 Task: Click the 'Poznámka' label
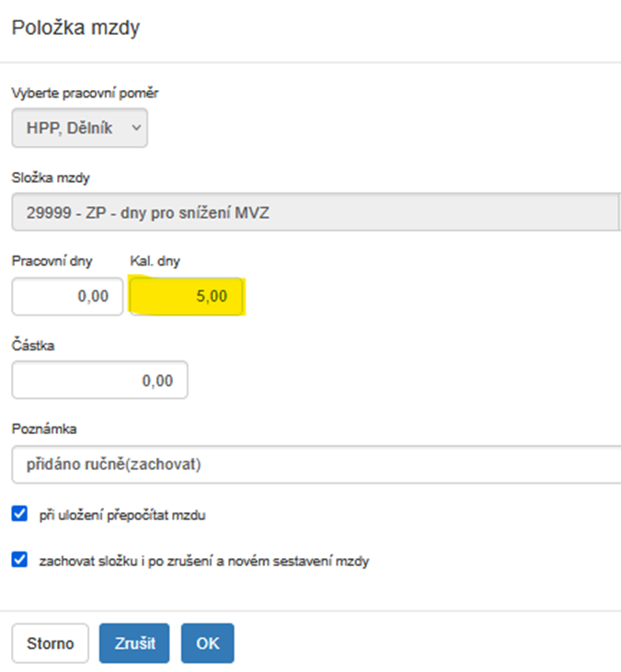coord(43,429)
